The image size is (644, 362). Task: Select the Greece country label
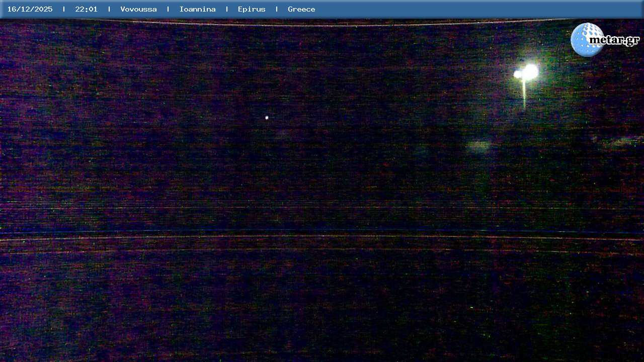coord(301,9)
